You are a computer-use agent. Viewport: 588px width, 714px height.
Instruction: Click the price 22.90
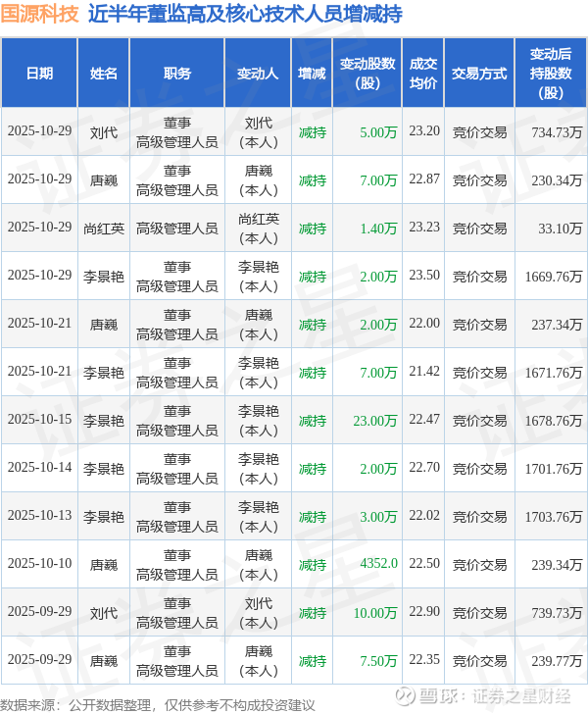click(424, 611)
